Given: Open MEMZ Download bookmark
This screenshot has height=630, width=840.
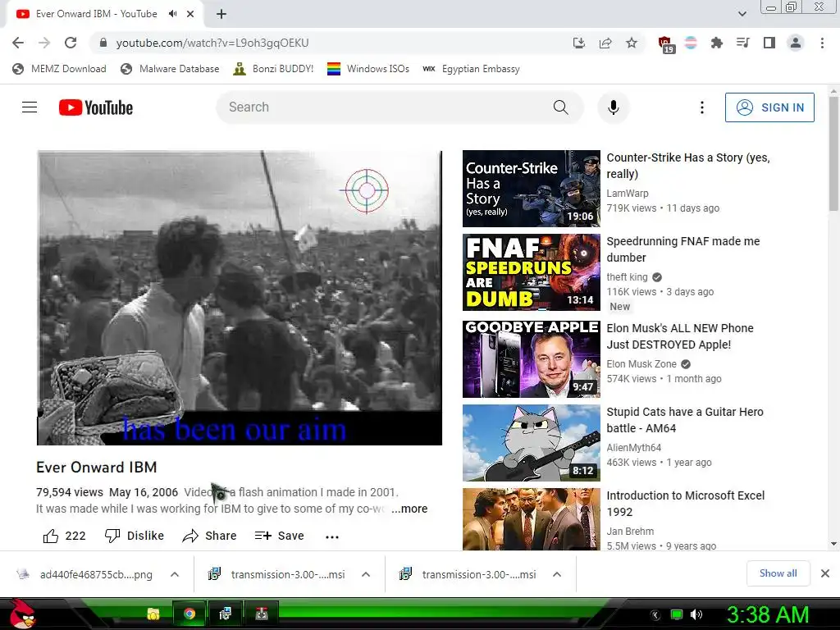Looking at the screenshot, I should [59, 69].
